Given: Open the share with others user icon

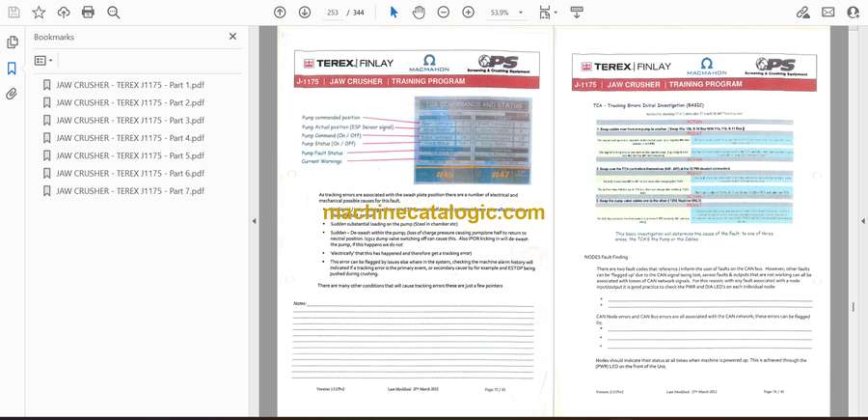Looking at the screenshot, I should 854,13.
